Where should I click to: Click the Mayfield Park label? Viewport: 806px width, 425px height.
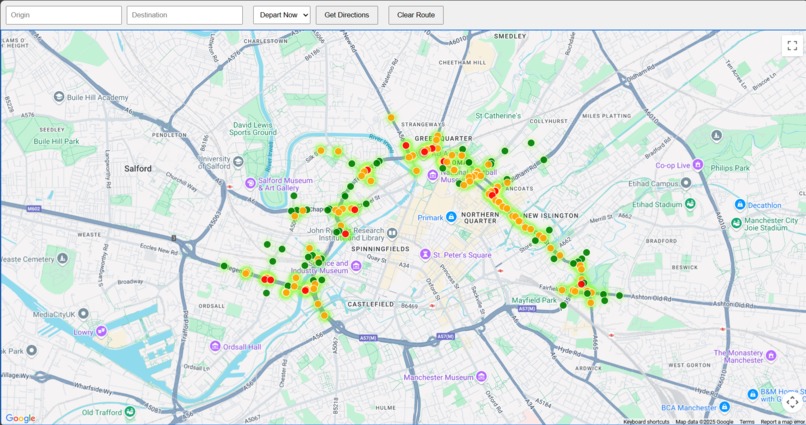(x=534, y=300)
